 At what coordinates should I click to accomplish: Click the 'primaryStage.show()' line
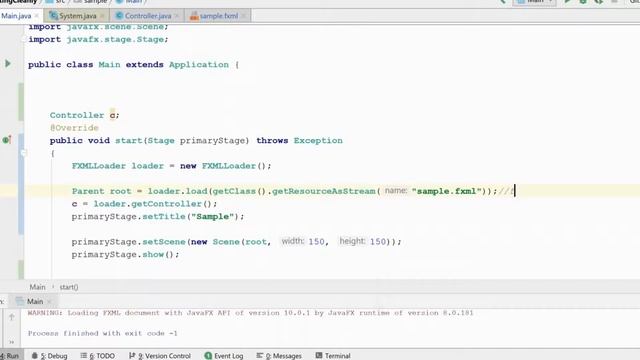tap(125, 254)
